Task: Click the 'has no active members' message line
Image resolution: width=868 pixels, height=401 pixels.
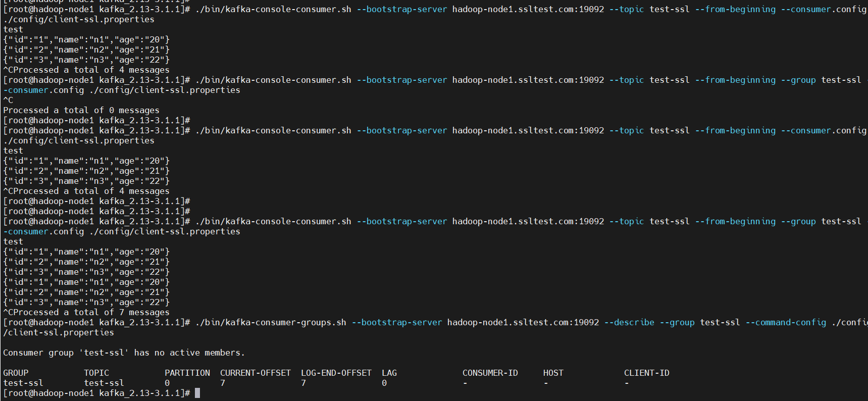Action: click(124, 353)
